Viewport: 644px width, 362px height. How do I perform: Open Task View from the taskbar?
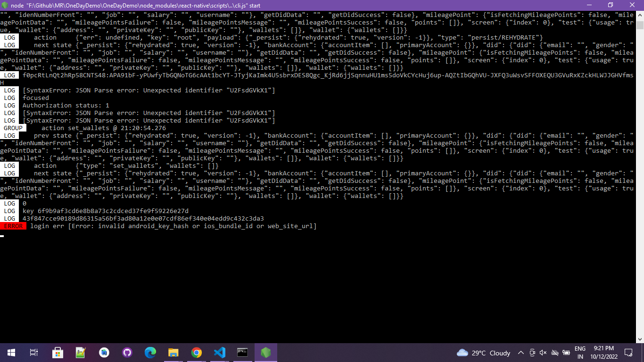[33, 352]
